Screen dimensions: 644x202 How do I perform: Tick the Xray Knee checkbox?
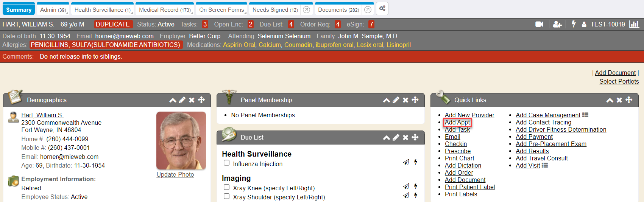(x=226, y=187)
